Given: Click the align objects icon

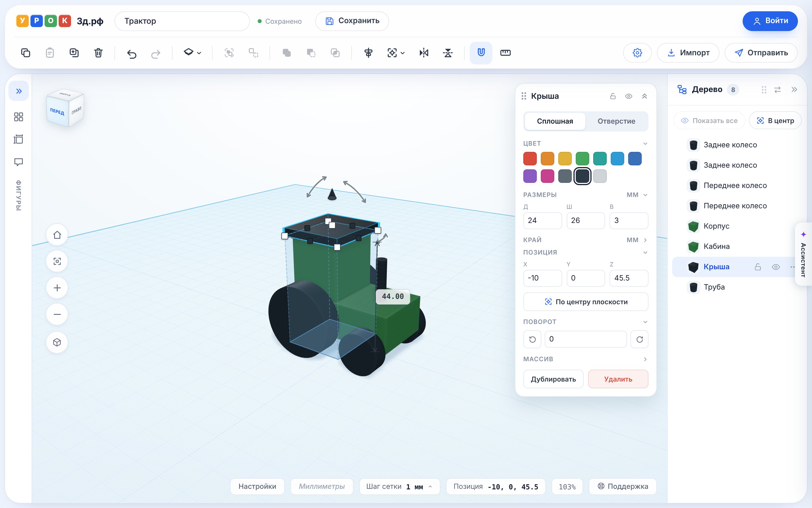Looking at the screenshot, I should pyautogui.click(x=369, y=53).
